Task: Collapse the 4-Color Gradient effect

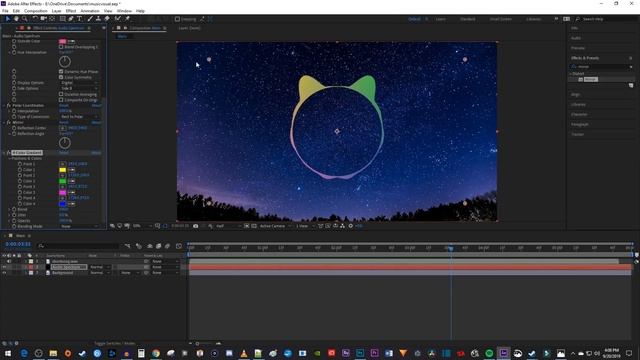Action: click(x=4, y=153)
